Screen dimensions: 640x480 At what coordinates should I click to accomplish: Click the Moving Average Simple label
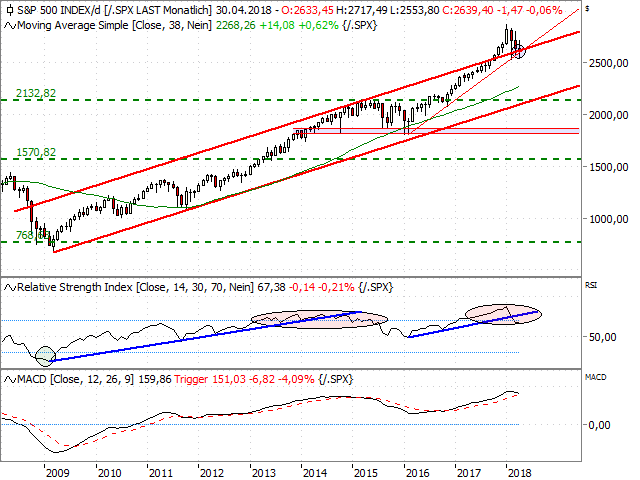coord(73,26)
